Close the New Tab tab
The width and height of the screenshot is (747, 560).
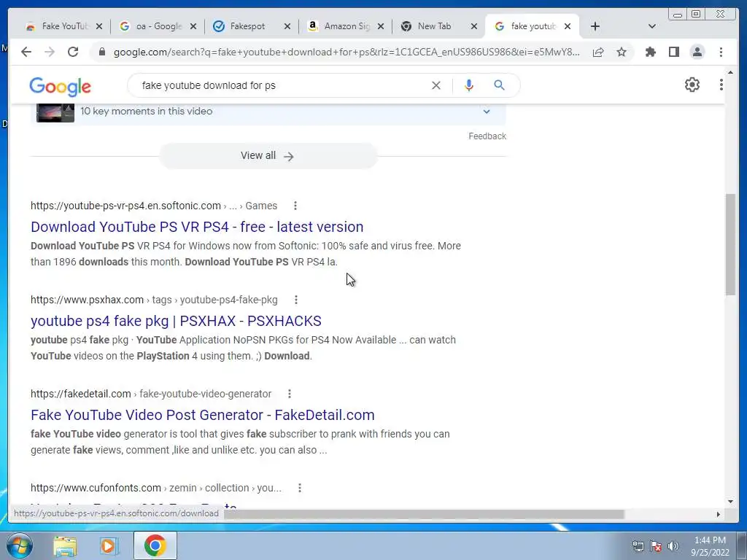click(x=474, y=26)
